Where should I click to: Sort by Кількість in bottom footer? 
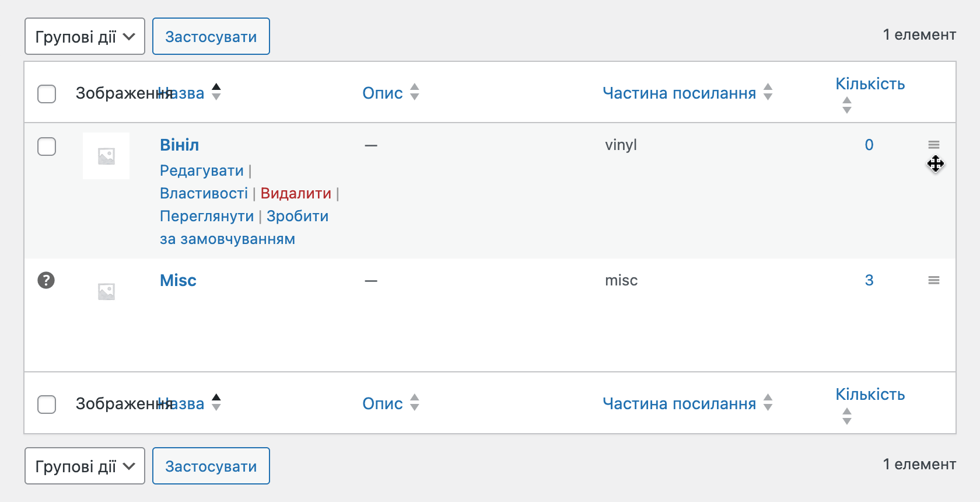coord(870,395)
